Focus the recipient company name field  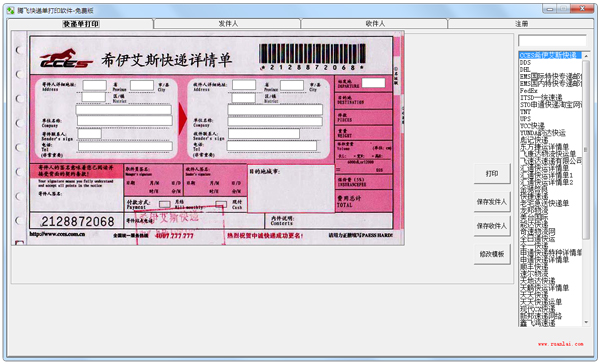click(x=275, y=121)
